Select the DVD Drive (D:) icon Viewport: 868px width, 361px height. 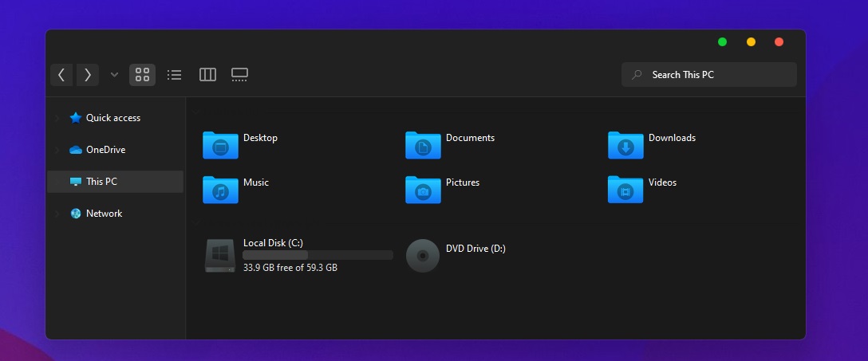(x=423, y=256)
